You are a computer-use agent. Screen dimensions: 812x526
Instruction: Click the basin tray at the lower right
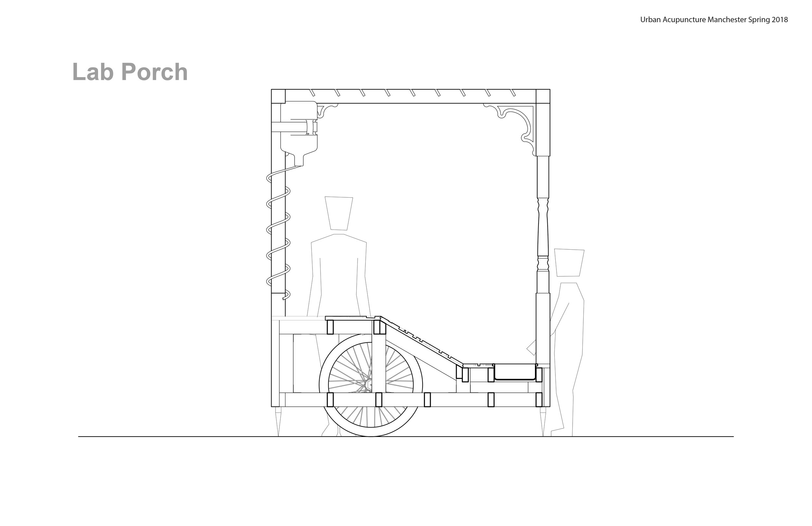pos(515,372)
